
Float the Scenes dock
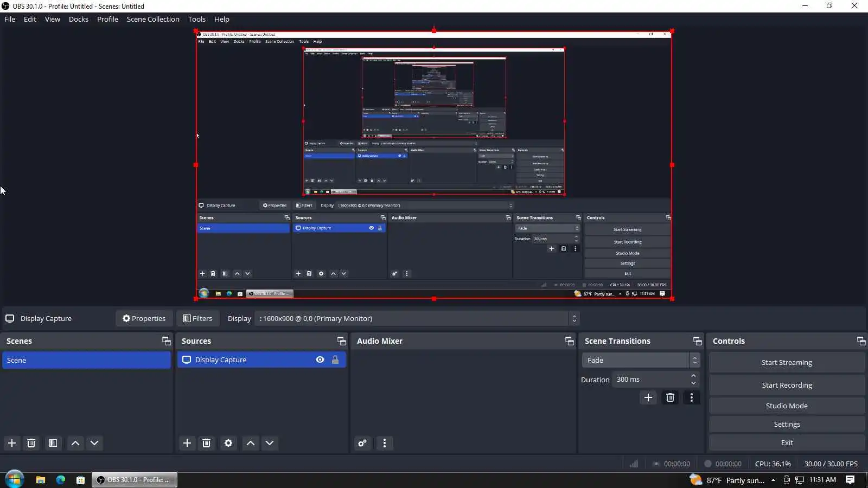[x=167, y=341]
